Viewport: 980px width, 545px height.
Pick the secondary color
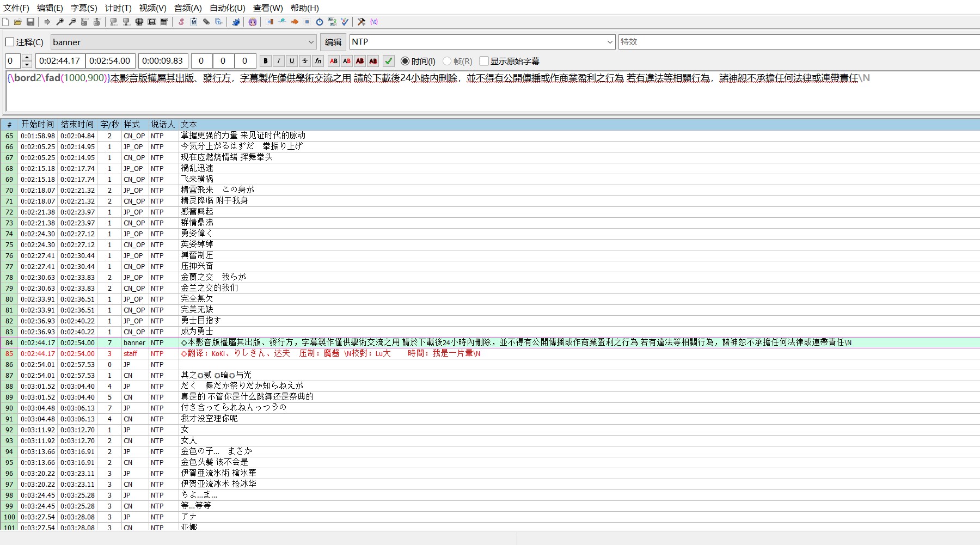347,61
